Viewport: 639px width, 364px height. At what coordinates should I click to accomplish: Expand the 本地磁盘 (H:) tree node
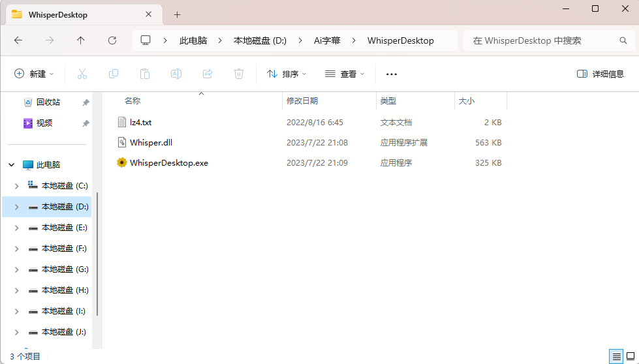coord(17,290)
